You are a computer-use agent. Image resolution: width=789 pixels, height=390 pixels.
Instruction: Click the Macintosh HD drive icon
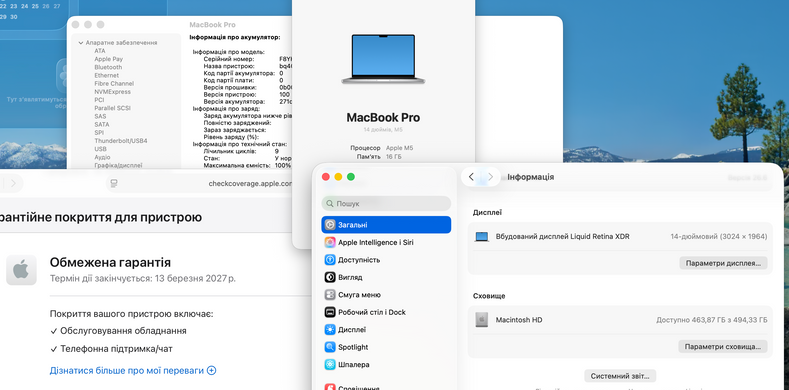click(482, 320)
